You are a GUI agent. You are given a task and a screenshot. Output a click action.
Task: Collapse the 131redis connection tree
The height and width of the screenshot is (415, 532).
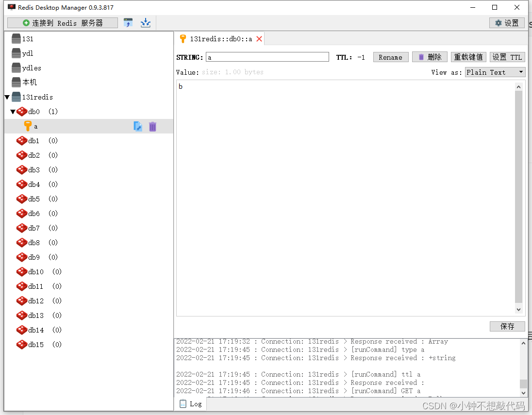point(7,97)
